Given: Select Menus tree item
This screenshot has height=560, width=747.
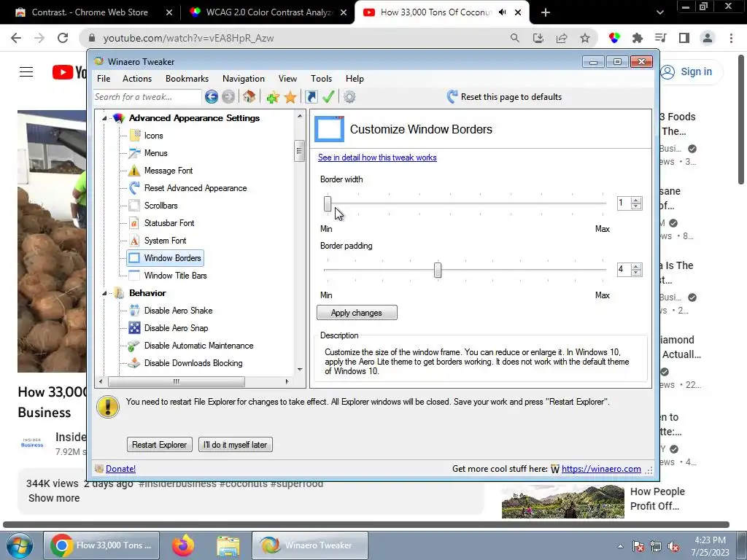Looking at the screenshot, I should pos(156,153).
